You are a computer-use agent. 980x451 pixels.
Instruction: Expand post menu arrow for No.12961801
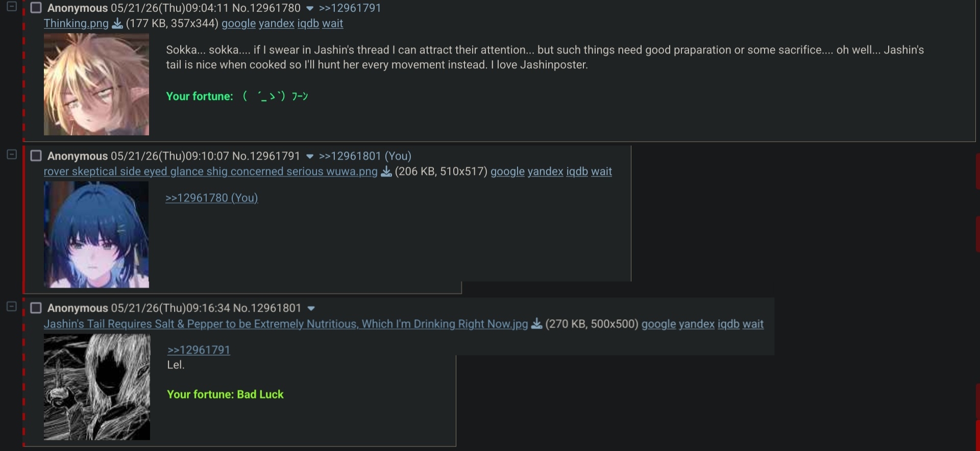[311, 309]
